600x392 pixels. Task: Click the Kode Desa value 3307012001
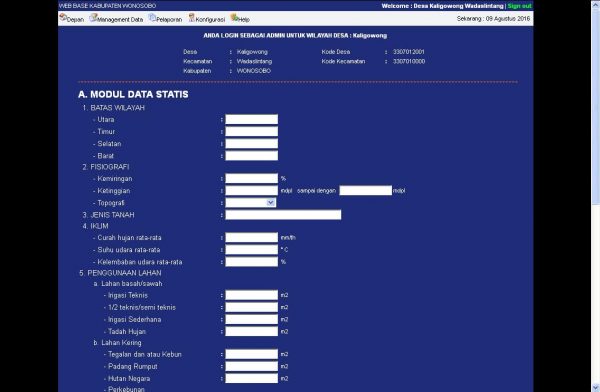409,52
